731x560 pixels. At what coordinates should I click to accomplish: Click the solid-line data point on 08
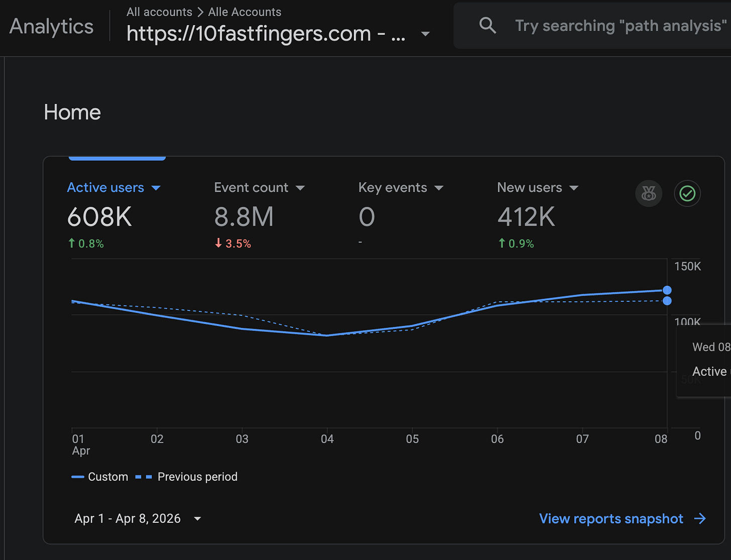point(667,290)
